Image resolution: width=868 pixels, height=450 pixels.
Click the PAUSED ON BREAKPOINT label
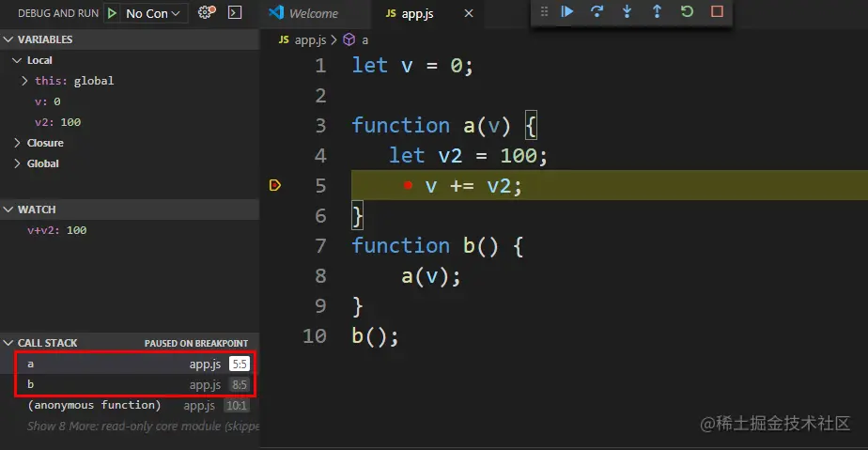tap(196, 343)
